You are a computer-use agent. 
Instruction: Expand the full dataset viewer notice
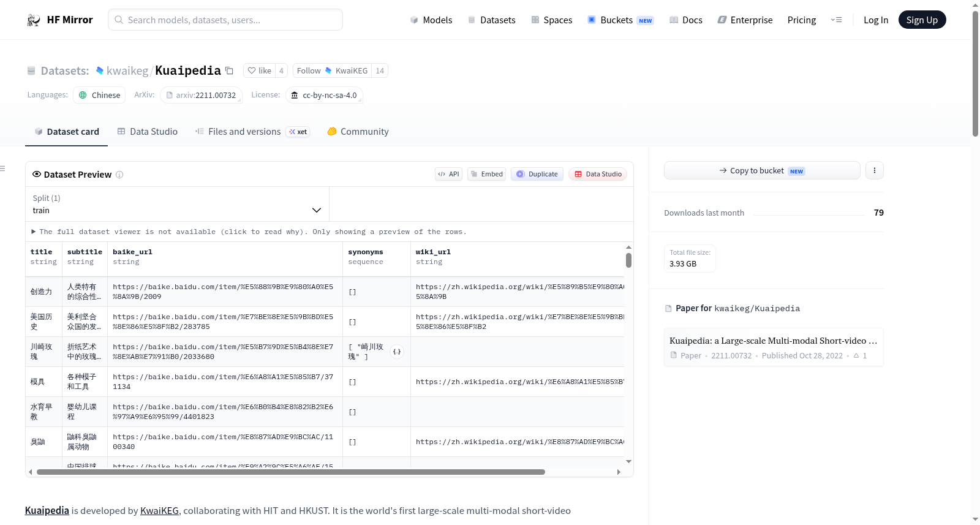[249, 232]
